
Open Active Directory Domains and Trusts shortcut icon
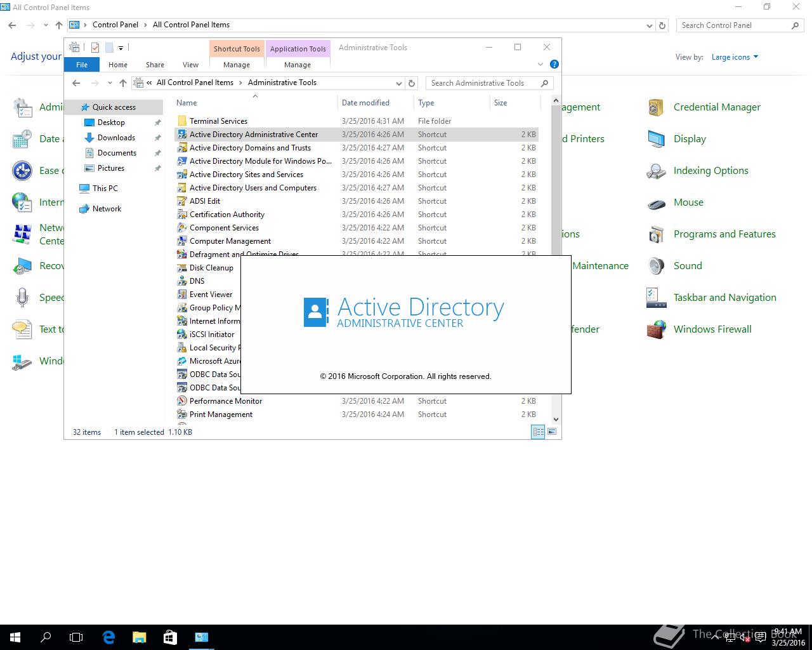(182, 148)
